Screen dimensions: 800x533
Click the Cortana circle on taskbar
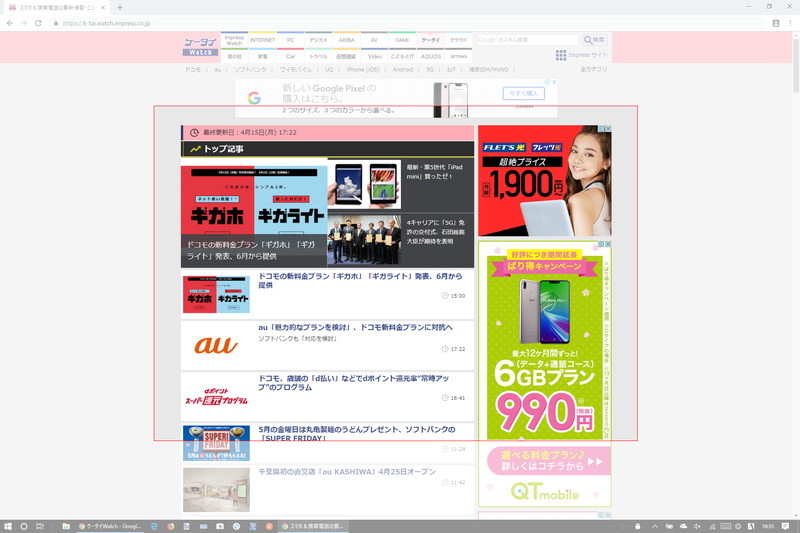pyautogui.click(x=23, y=526)
